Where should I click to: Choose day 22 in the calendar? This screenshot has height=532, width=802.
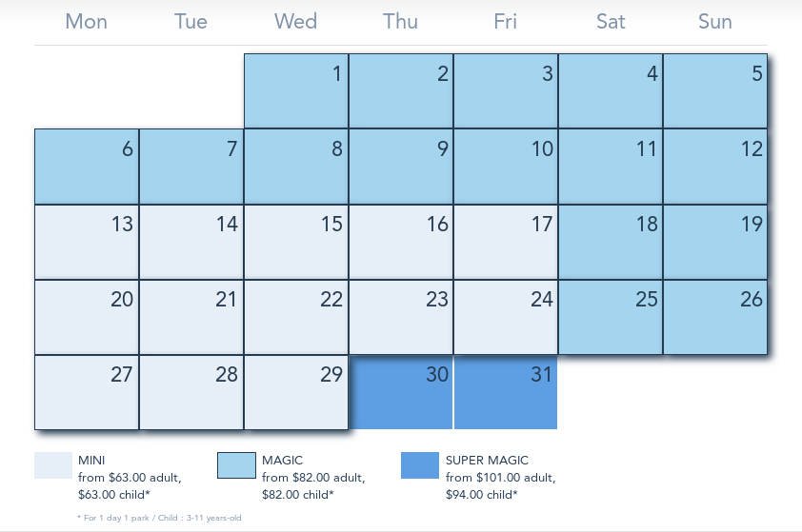296,317
